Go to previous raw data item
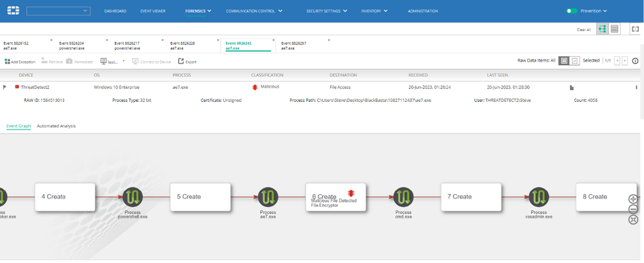 tap(617, 61)
